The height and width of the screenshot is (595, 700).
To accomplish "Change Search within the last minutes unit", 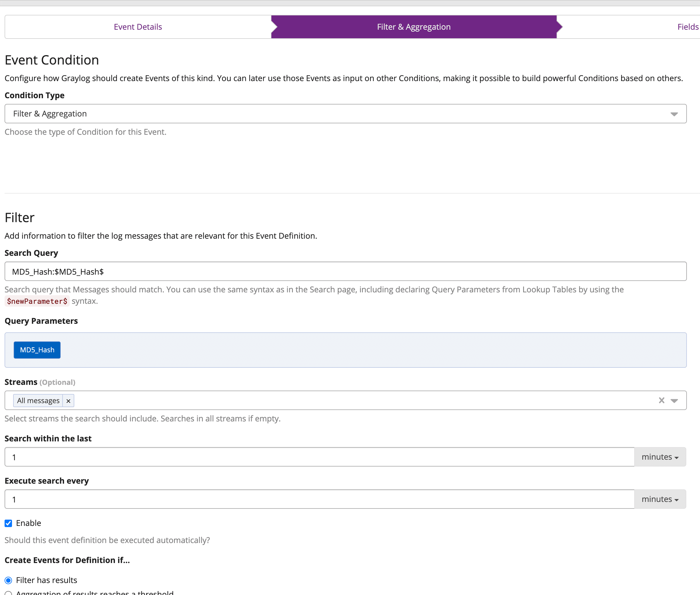I will [x=659, y=457].
